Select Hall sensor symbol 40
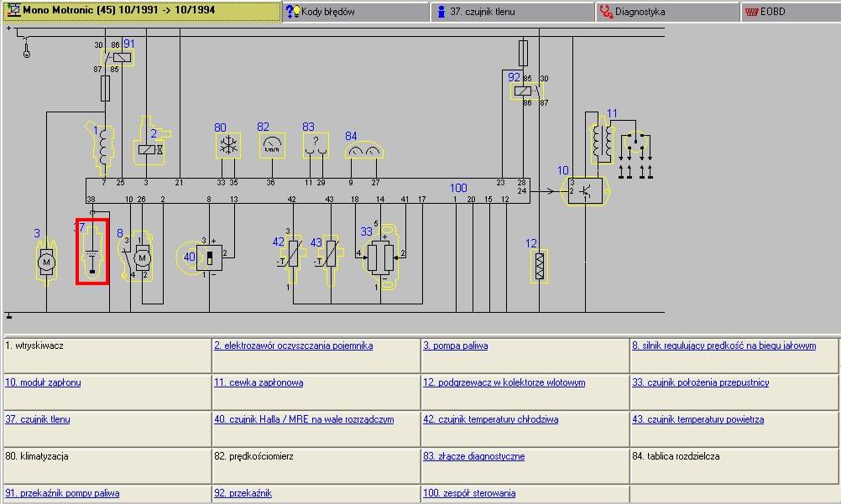The height and width of the screenshot is (504, 841). 200,258
